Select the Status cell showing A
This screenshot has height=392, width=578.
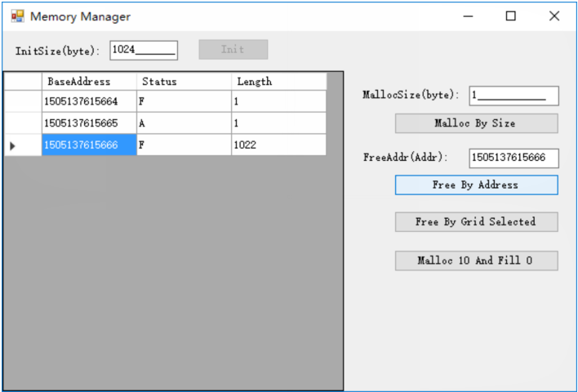pos(184,123)
